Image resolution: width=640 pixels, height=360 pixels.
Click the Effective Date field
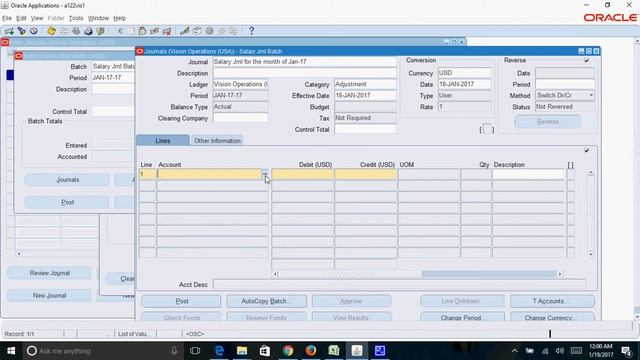click(365, 96)
